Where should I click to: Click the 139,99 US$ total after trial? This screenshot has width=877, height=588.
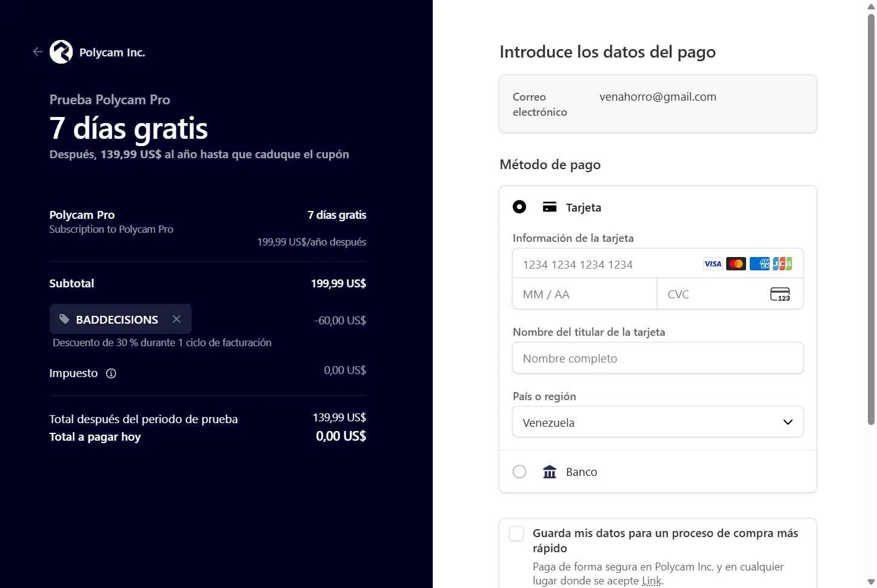339,417
